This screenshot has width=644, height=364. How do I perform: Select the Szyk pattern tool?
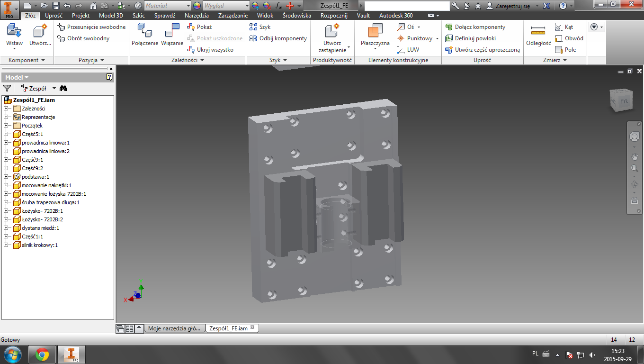click(x=260, y=27)
